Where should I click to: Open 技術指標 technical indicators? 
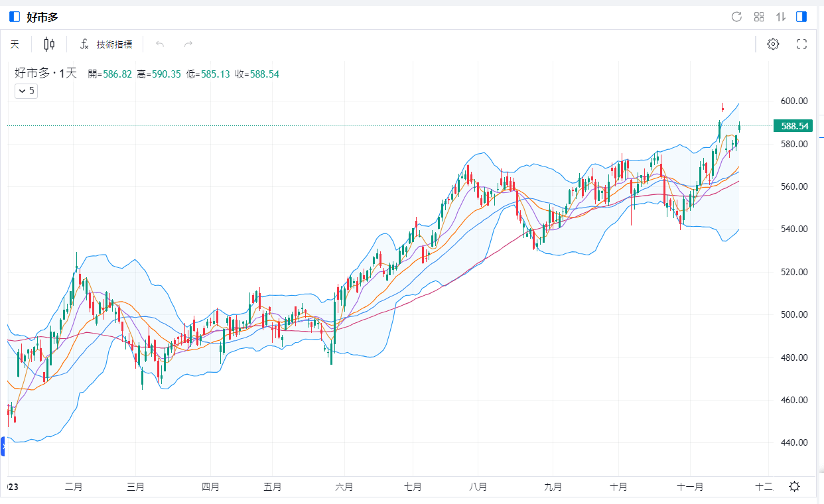tap(106, 44)
